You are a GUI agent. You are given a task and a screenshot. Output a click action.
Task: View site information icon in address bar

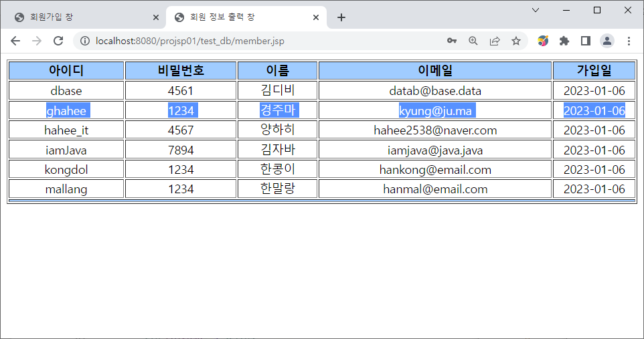click(85, 41)
